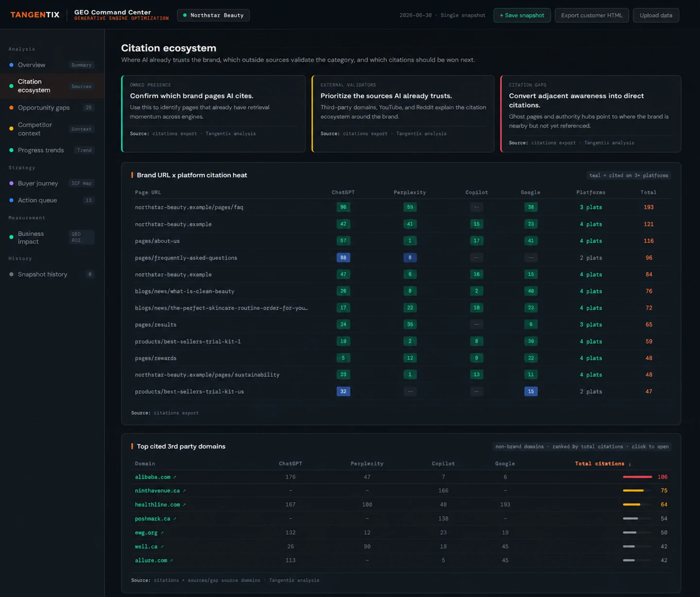Screen dimensions: 700x597
Task: Click Export customer HTML button
Action: [592, 15]
